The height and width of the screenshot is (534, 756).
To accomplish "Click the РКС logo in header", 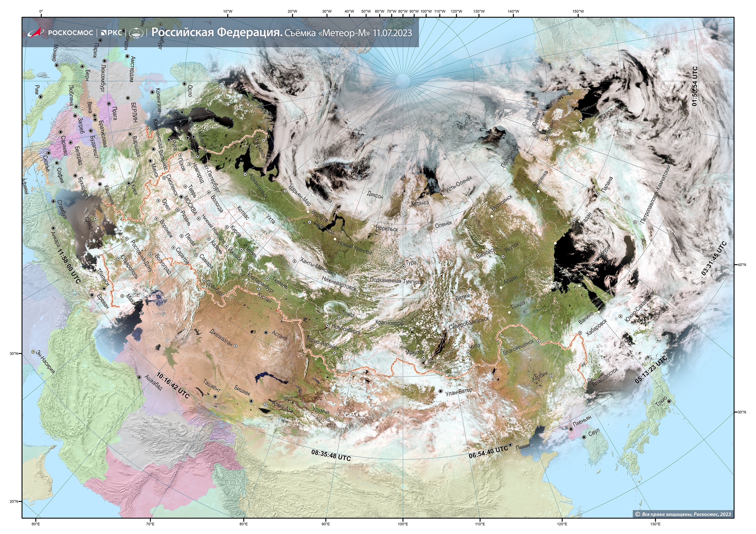I will click(x=111, y=33).
